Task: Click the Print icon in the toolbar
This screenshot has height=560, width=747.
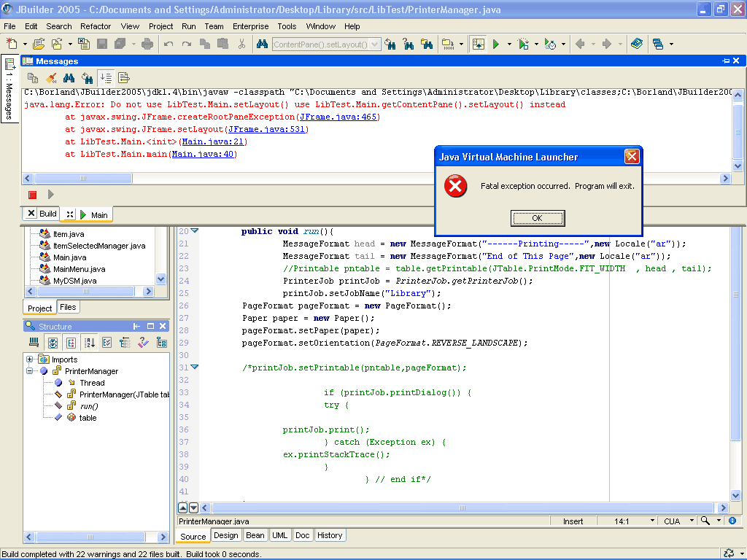Action: point(147,44)
